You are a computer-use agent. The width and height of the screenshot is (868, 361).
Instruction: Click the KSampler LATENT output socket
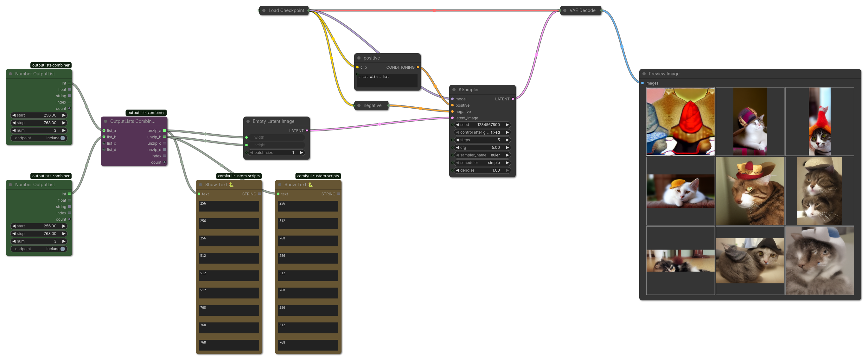click(513, 99)
